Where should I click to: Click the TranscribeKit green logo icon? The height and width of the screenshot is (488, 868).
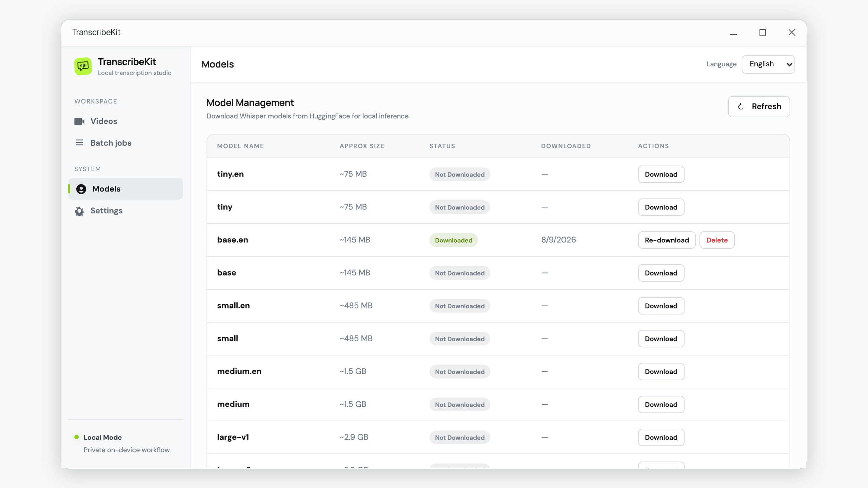click(83, 66)
